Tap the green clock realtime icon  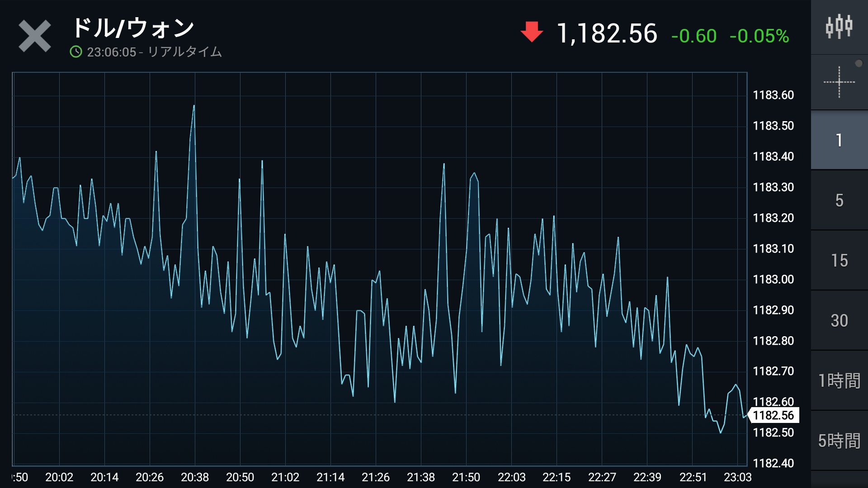pos(76,52)
